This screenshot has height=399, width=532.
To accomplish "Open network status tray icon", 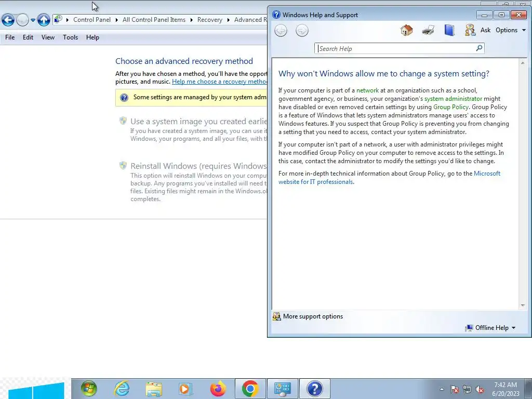I will click(467, 389).
